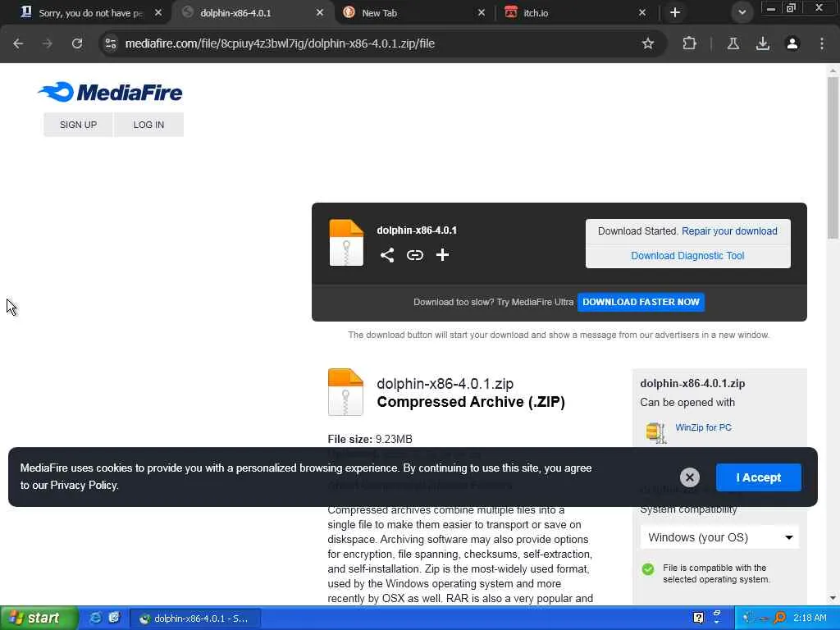Click the help question tray icon
Viewport: 840px width, 630px height.
point(698,619)
